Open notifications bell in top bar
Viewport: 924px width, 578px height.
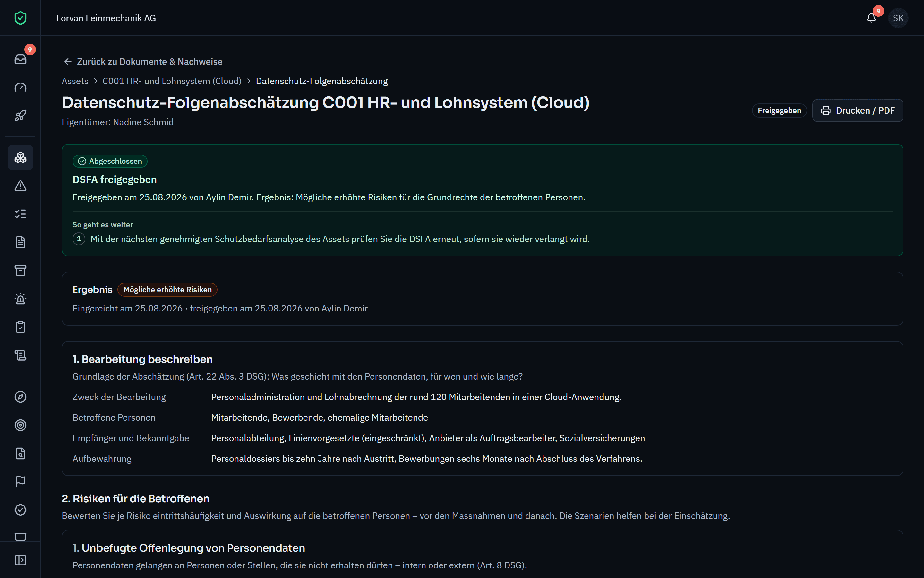point(871,18)
